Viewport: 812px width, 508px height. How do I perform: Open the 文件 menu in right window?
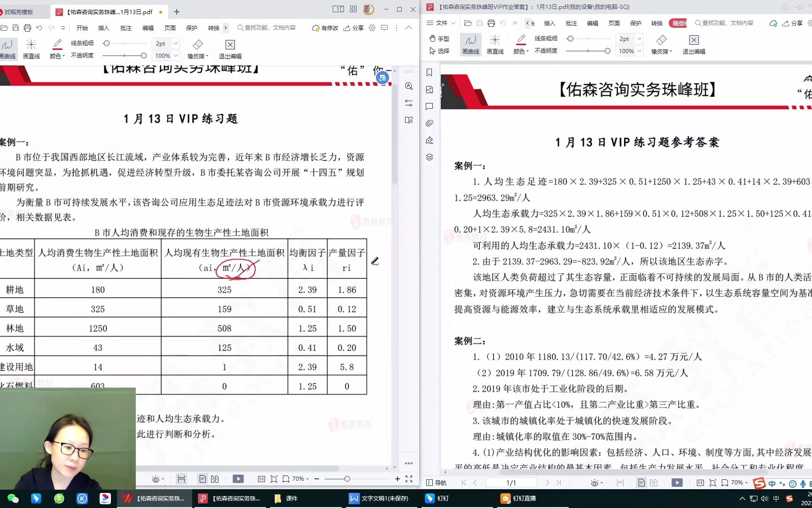coord(441,23)
